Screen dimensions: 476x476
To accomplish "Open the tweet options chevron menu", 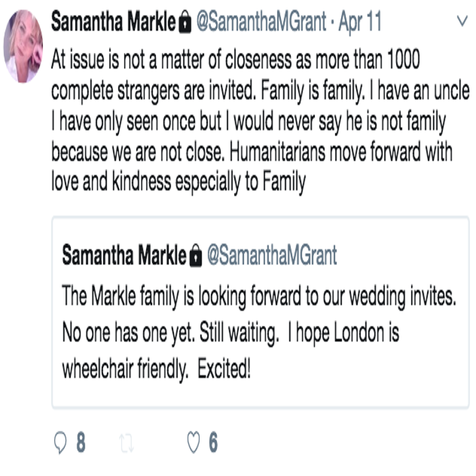I will (x=463, y=21).
